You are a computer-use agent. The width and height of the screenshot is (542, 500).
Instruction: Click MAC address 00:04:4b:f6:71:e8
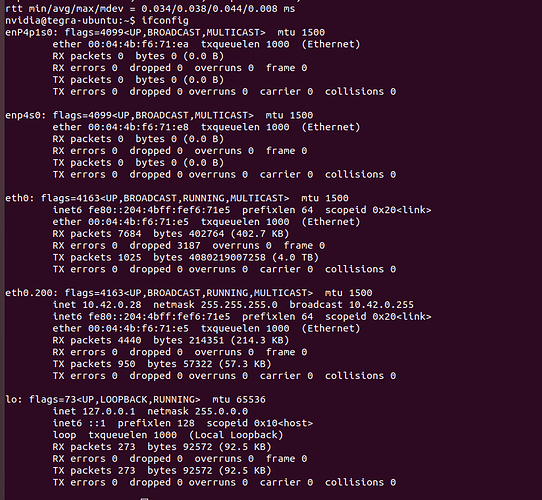tap(138, 127)
